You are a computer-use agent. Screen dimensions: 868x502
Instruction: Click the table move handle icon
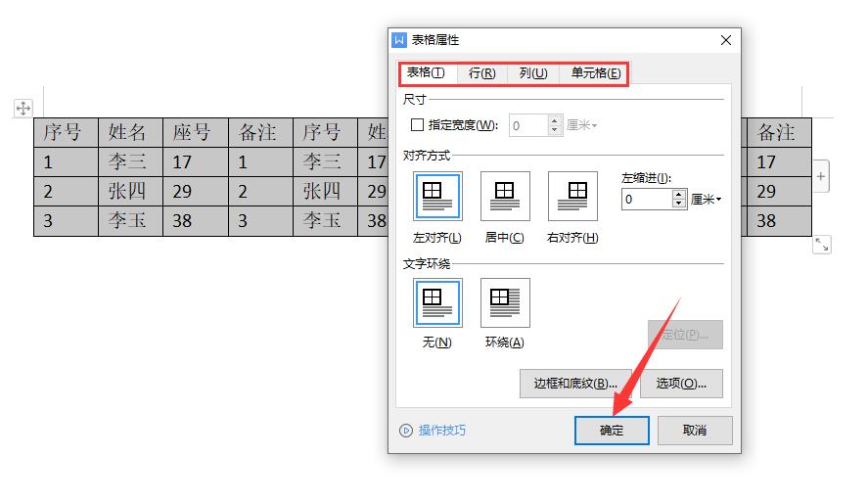pyautogui.click(x=23, y=109)
